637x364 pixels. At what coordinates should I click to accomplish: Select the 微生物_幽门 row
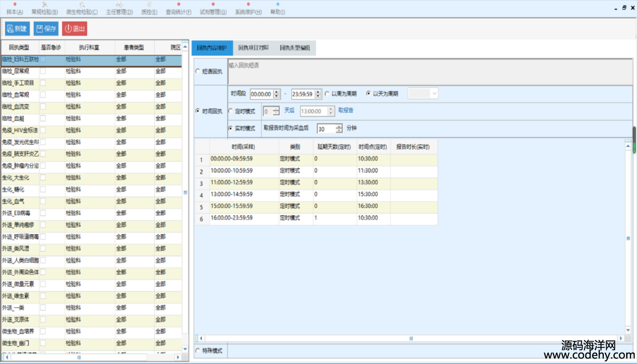tap(91, 344)
